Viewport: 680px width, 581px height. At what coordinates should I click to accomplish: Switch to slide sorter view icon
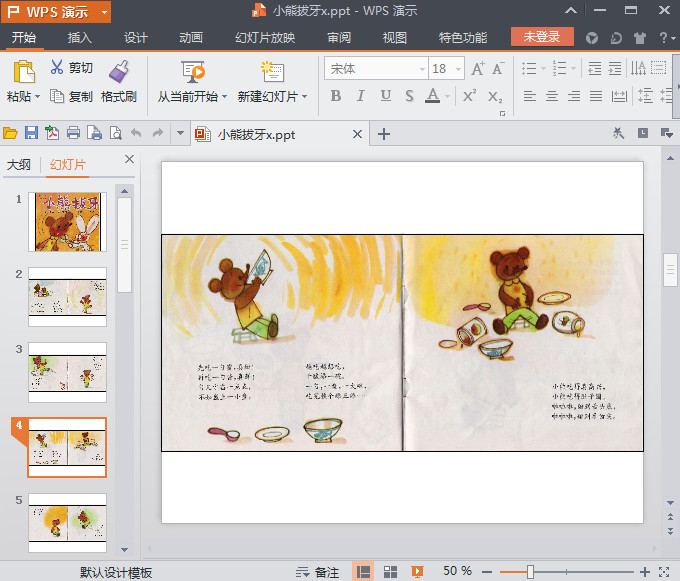[390, 572]
